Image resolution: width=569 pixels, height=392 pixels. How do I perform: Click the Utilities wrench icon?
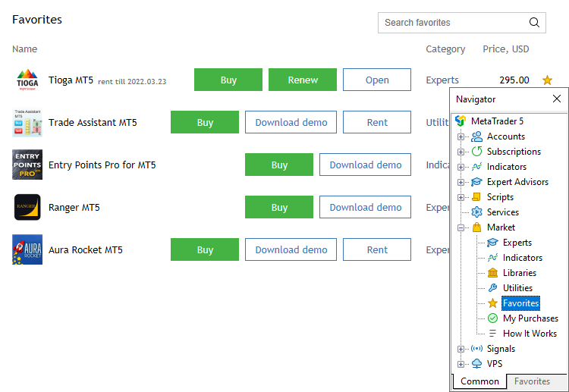pyautogui.click(x=492, y=288)
